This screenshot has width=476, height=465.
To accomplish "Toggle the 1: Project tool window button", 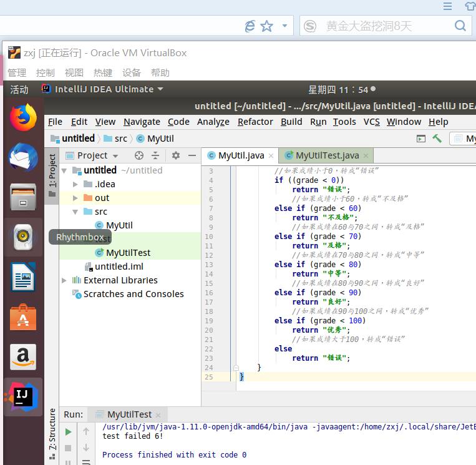I will [52, 175].
